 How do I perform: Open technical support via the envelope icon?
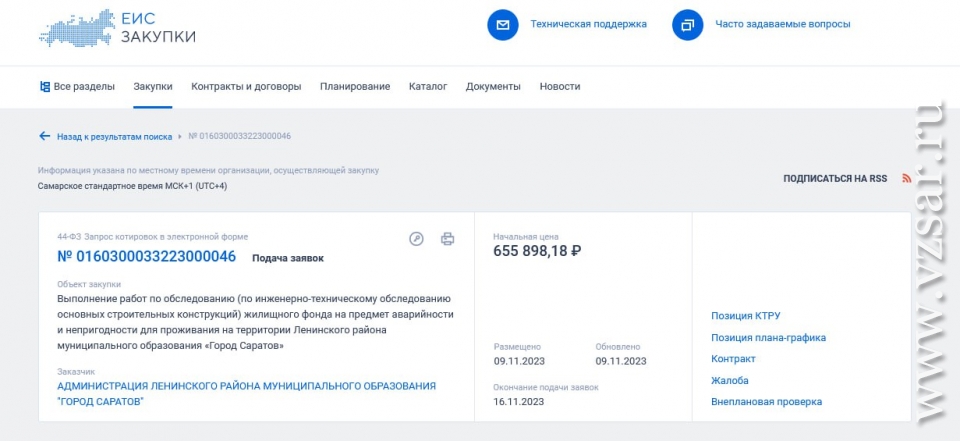pos(503,25)
